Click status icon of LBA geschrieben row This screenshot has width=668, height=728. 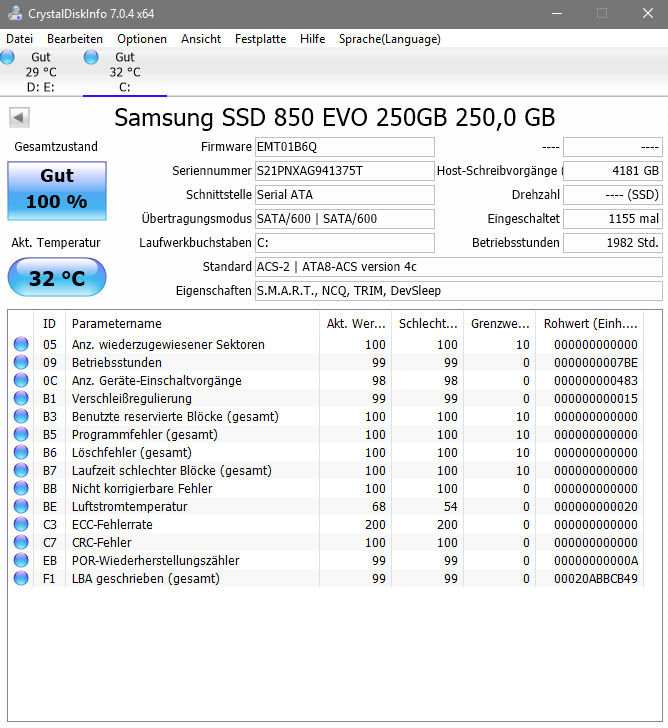pos(21,578)
